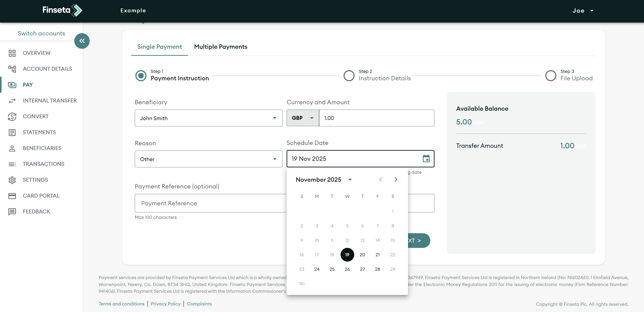
Task: Click the Overview grid icon in sidebar
Action: pos(12,53)
